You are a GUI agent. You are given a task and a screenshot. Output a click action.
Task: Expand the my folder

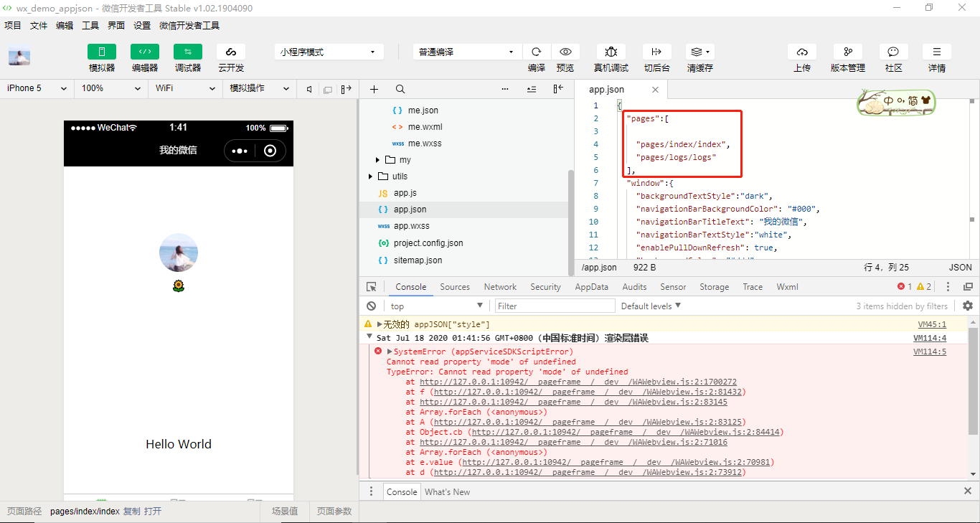coord(378,160)
